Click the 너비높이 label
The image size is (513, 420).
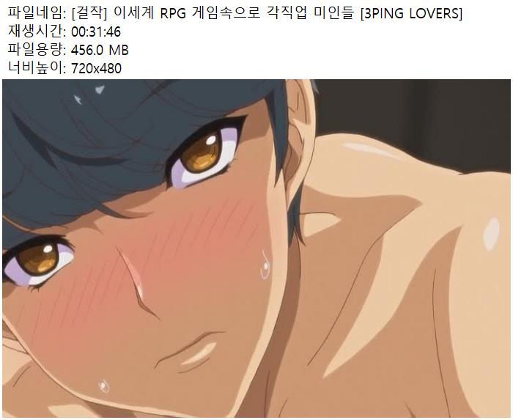(x=37, y=68)
